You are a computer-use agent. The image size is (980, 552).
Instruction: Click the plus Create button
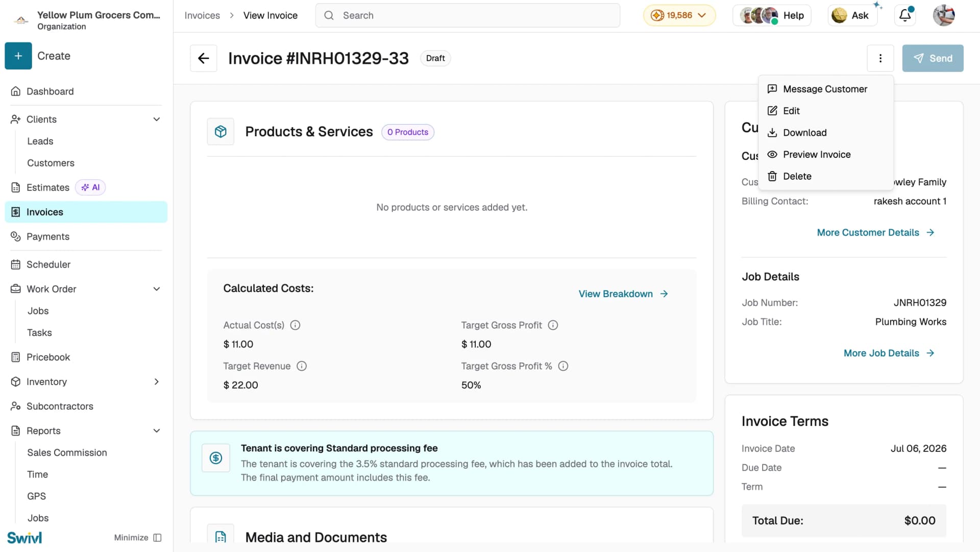[18, 56]
